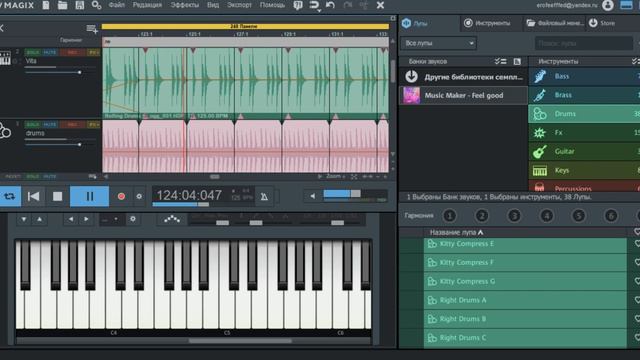Select harmony pitch button 3

[514, 216]
